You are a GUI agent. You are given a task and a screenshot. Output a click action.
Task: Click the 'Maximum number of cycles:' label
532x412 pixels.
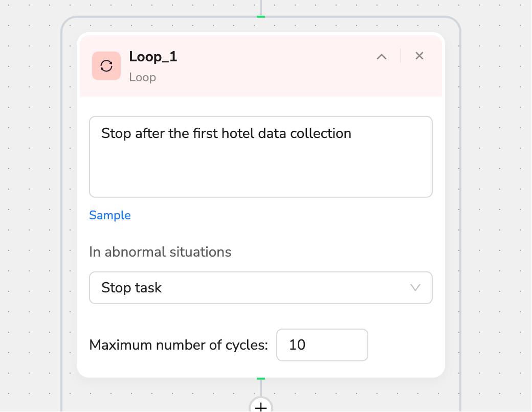pyautogui.click(x=179, y=345)
